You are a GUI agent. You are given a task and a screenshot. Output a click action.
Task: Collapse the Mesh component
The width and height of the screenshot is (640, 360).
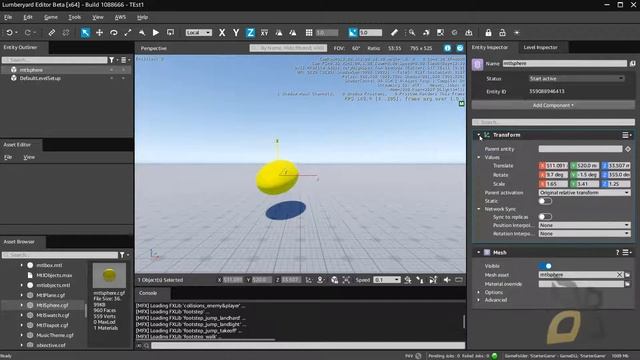click(x=478, y=252)
